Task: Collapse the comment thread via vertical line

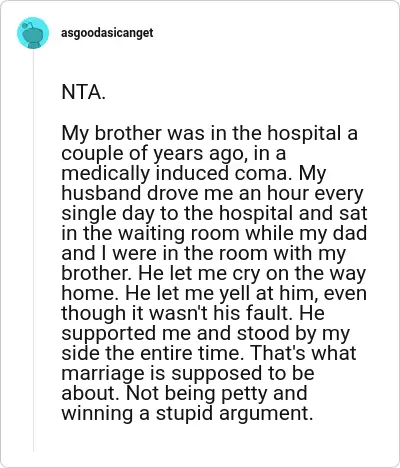Action: tap(33, 251)
